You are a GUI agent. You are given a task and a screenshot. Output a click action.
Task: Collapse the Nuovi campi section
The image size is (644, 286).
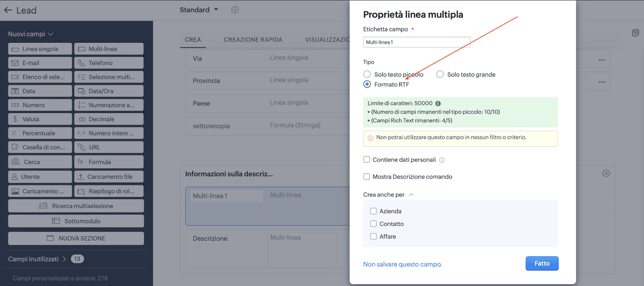click(31, 34)
